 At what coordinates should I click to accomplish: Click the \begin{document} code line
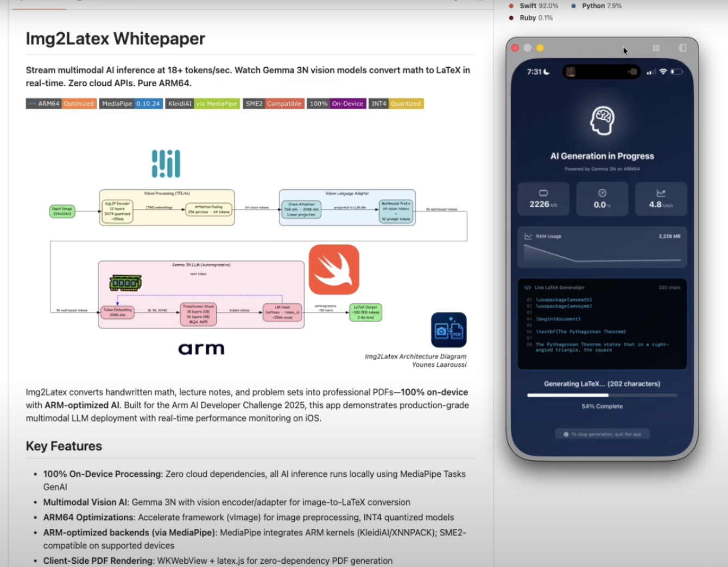tap(558, 319)
